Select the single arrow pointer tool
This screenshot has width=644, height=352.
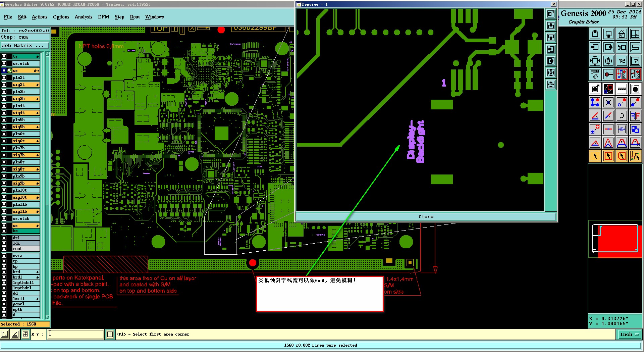point(595,156)
